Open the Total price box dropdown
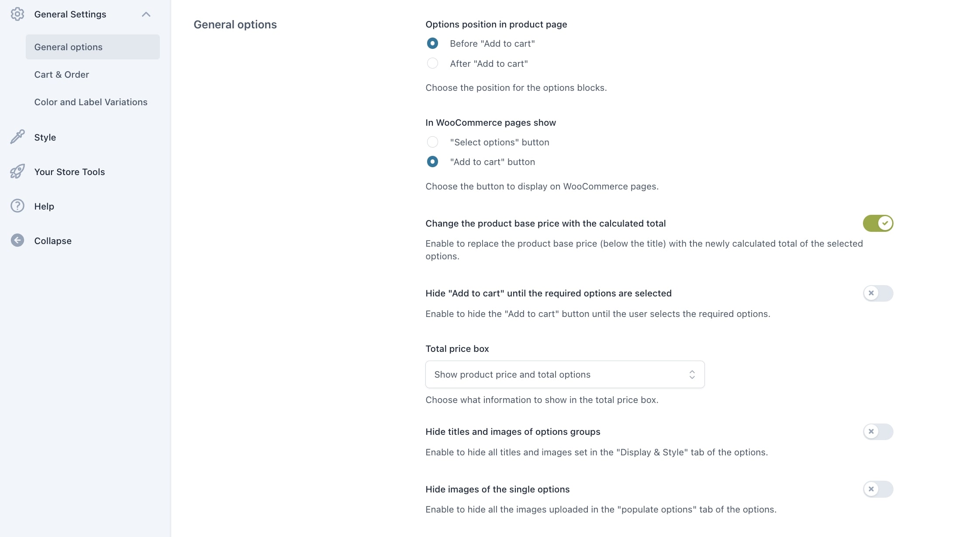 coord(565,374)
